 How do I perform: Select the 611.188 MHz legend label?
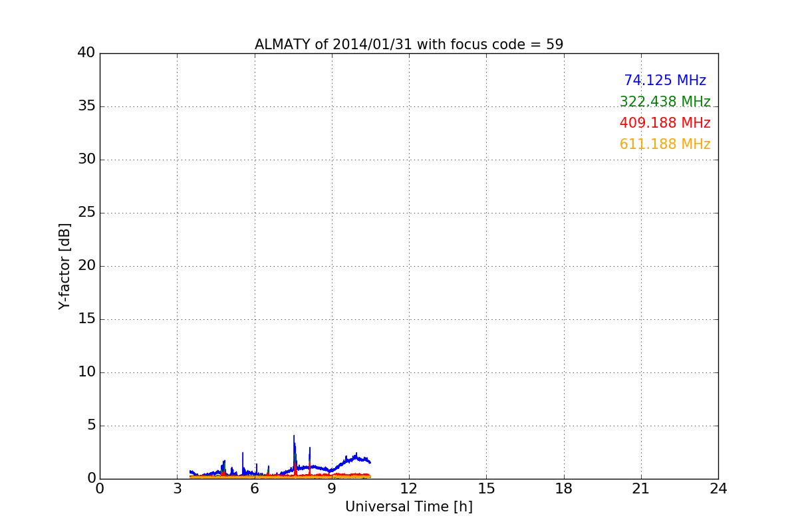point(665,144)
